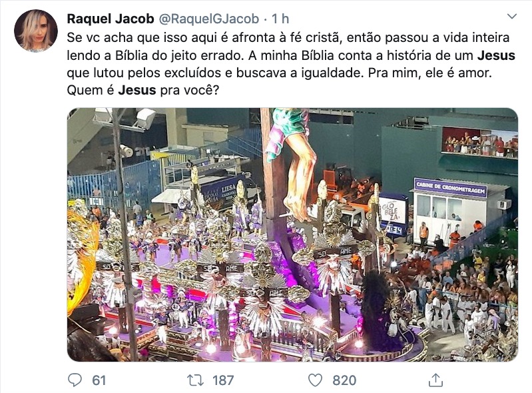Open the tweet's 1 h timestamp
This screenshot has height=393, width=532.
(280, 19)
